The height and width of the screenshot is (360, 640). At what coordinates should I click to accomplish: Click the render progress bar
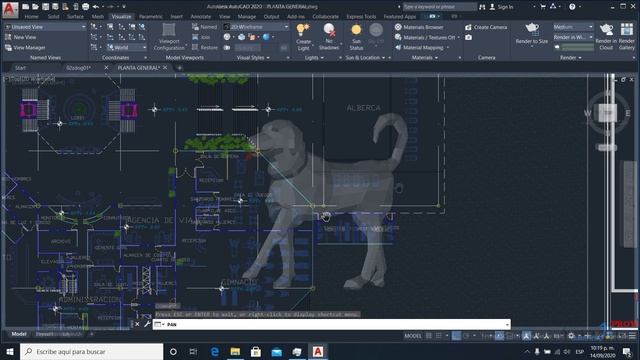tap(578, 47)
